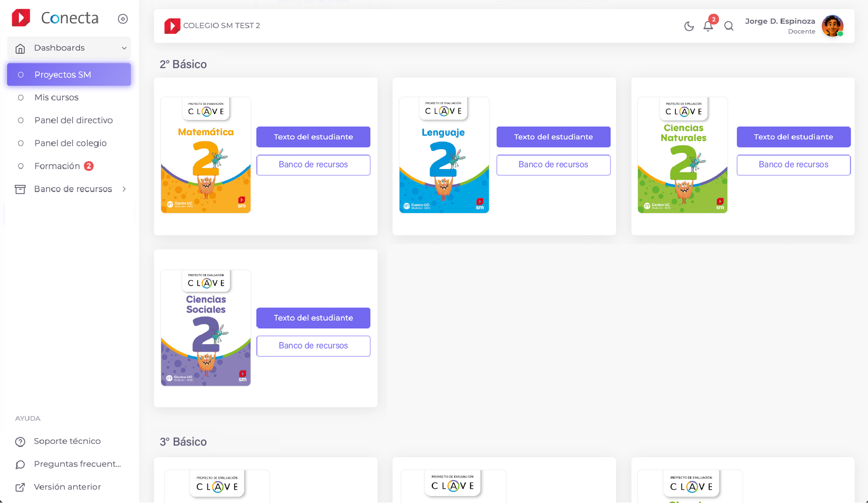Image resolution: width=868 pixels, height=503 pixels.
Task: Click the Banco de recursos archive icon
Action: pos(20,189)
